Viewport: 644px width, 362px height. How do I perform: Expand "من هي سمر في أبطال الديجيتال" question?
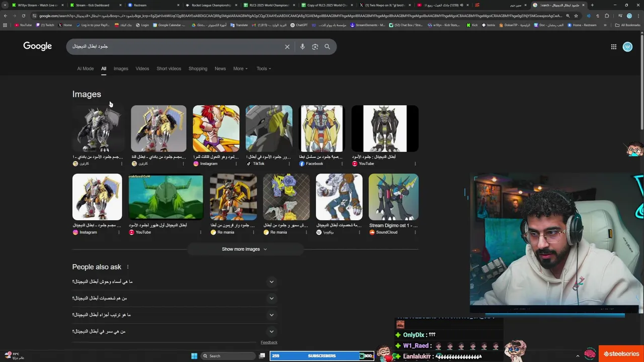[174, 331]
